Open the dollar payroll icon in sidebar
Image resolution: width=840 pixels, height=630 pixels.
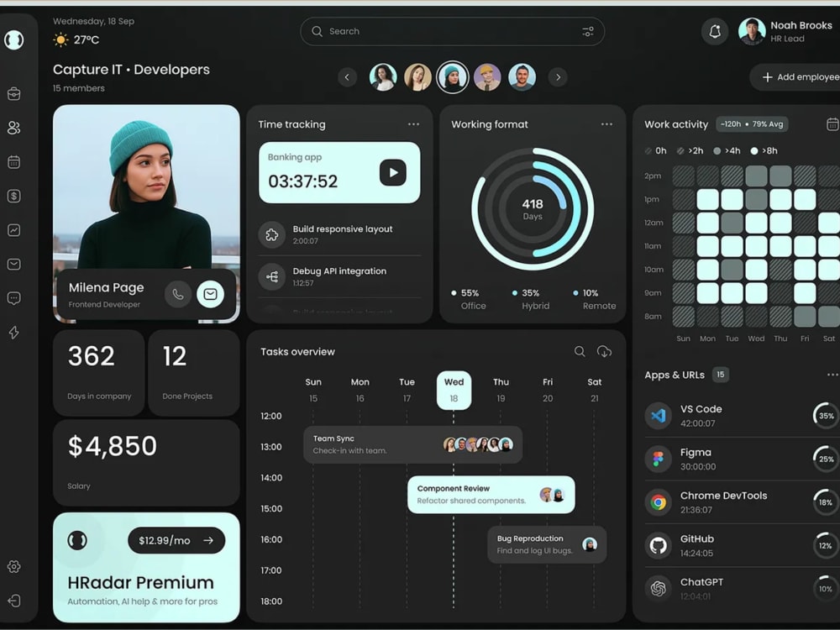14,196
